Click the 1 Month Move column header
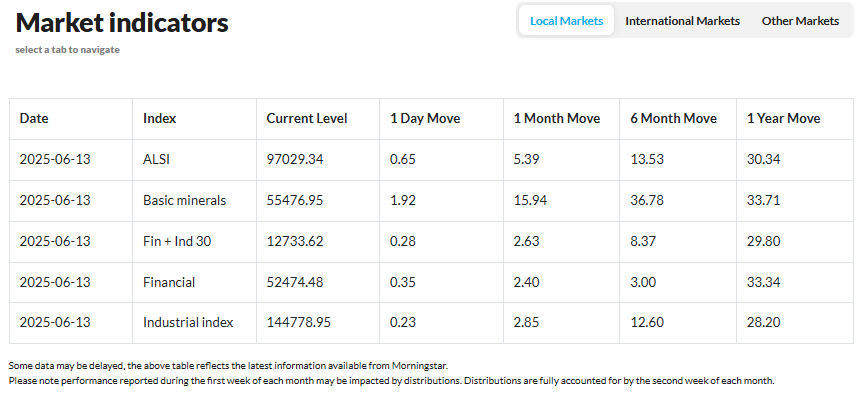The image size is (867, 395). (561, 119)
